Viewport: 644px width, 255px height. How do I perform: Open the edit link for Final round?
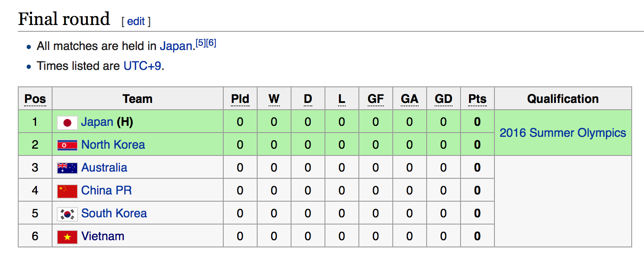136,22
